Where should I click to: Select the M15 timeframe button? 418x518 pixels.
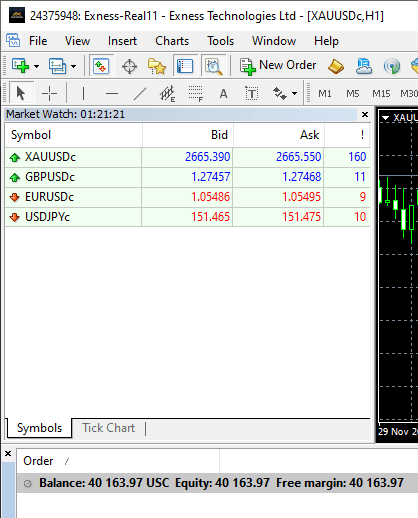[x=381, y=94]
